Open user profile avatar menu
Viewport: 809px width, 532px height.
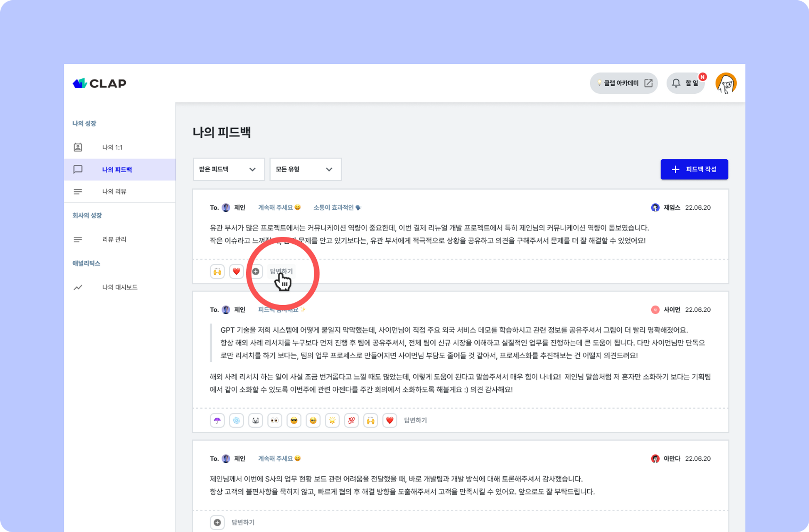pyautogui.click(x=726, y=83)
